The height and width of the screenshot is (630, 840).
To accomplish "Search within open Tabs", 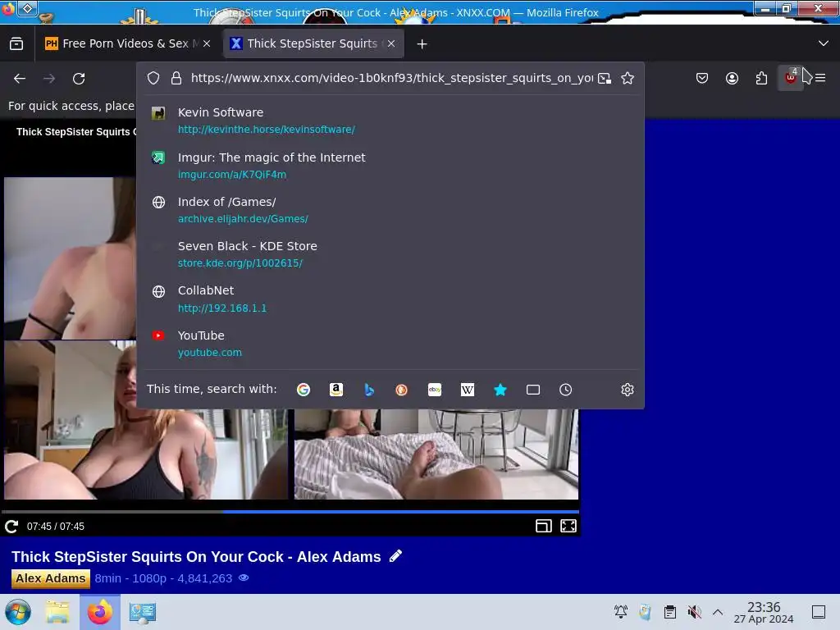I will click(x=533, y=390).
